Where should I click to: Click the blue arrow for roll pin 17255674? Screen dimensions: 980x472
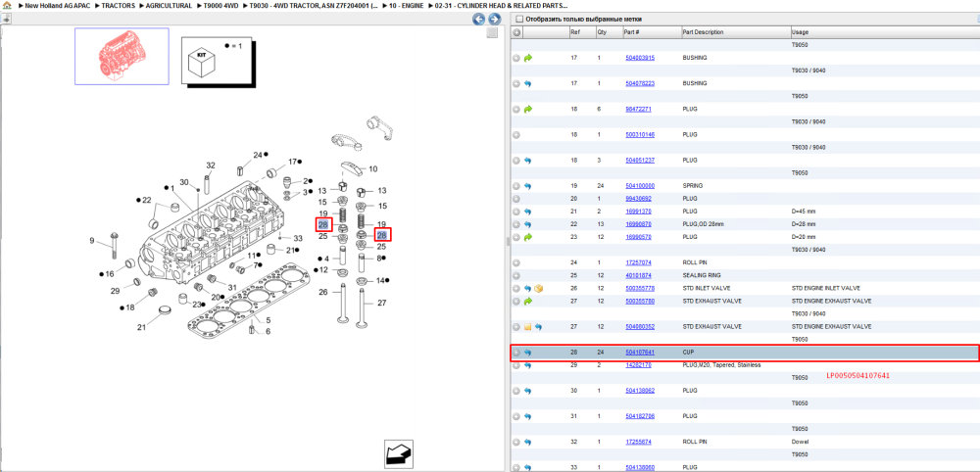(x=527, y=442)
